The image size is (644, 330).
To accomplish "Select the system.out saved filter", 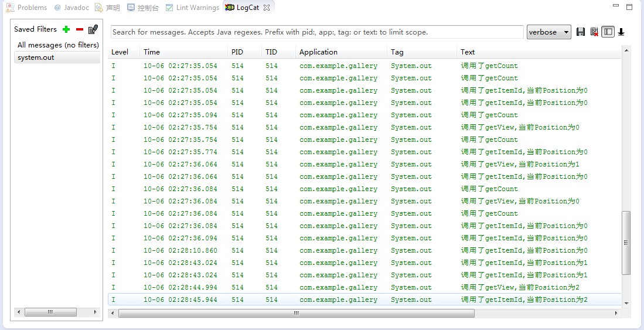I will click(x=57, y=57).
